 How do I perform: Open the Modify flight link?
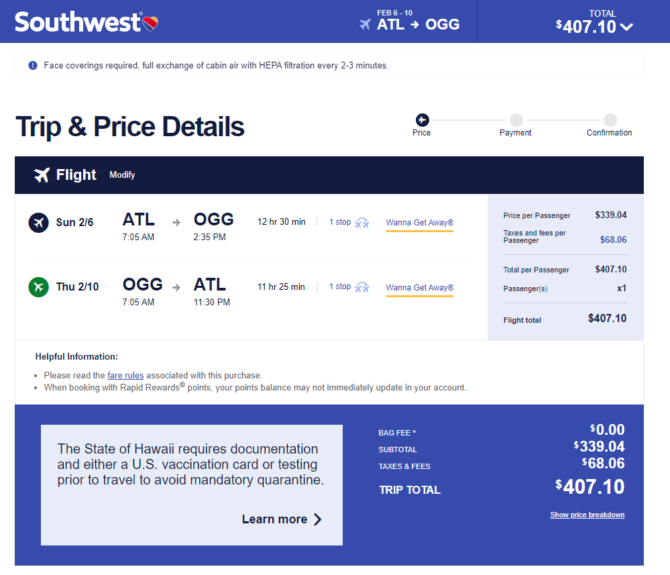coord(122,175)
